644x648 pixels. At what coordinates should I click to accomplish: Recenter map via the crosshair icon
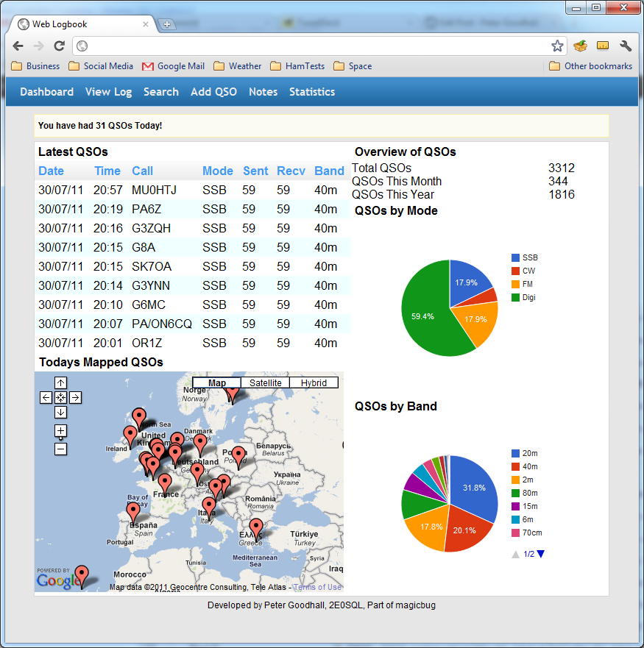coord(60,397)
